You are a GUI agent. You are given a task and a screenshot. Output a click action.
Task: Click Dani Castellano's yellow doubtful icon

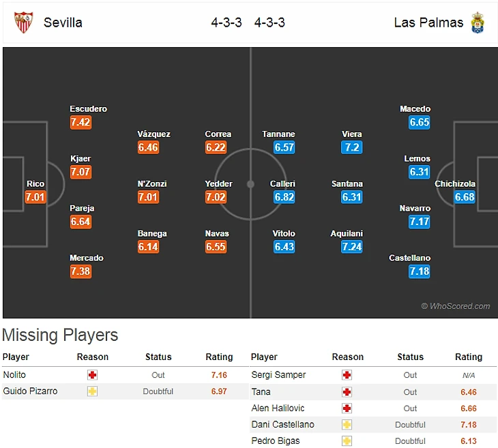pos(348,425)
